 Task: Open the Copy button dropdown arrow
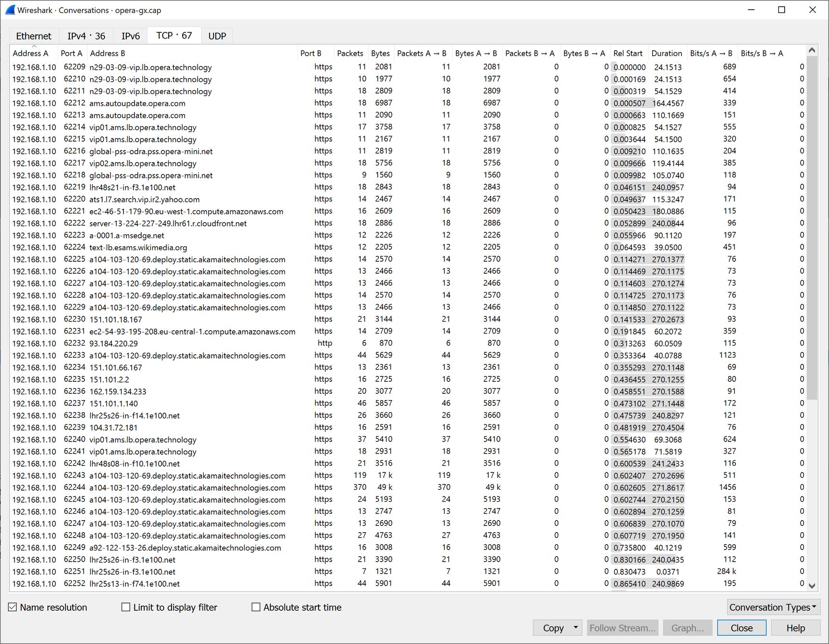coord(575,628)
